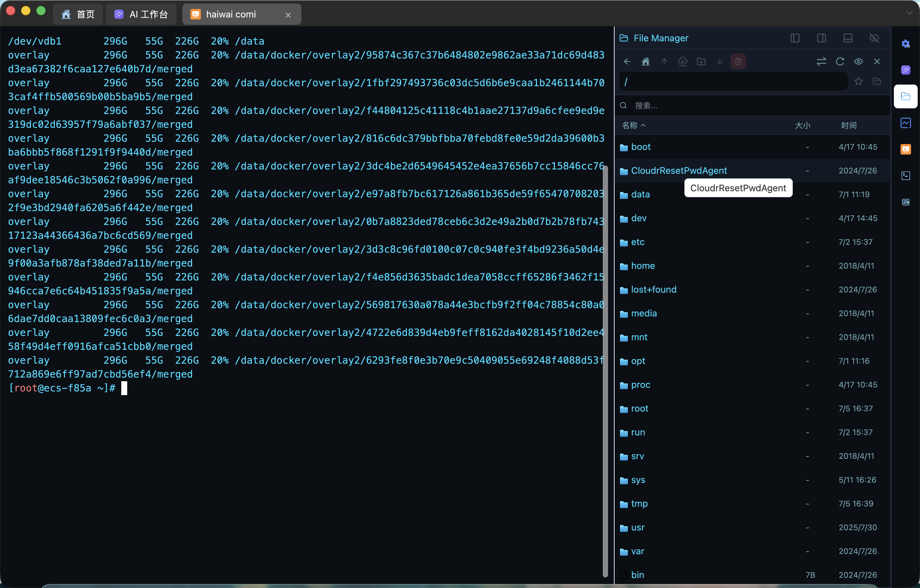The image size is (920, 588).
Task: Close the haiwai comi tab
Action: 288,15
